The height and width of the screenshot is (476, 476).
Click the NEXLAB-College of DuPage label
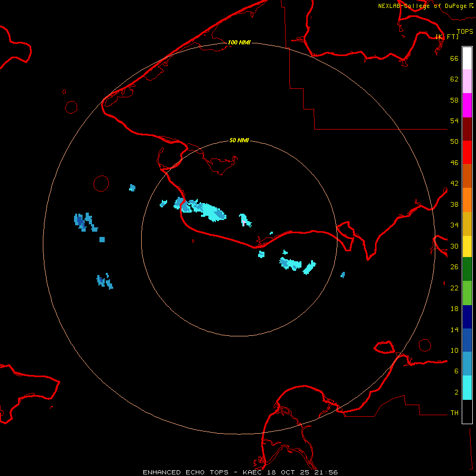(422, 6)
